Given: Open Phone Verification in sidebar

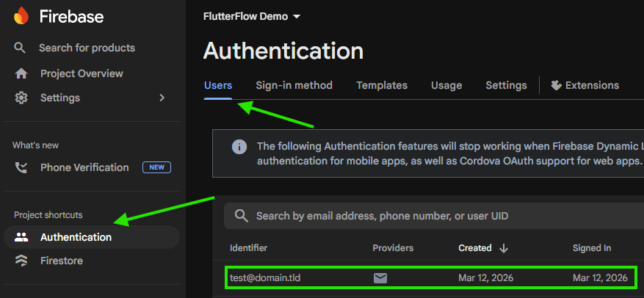Looking at the screenshot, I should pyautogui.click(x=84, y=167).
